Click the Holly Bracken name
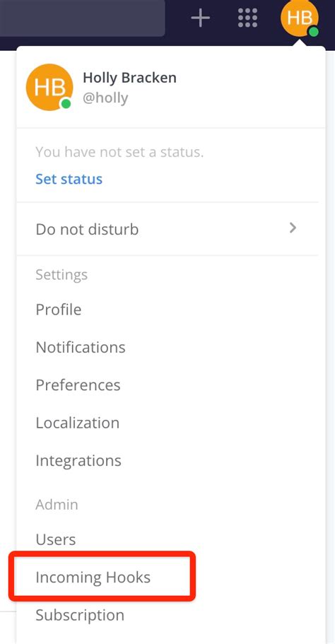Image resolution: width=335 pixels, height=644 pixels. [x=130, y=78]
